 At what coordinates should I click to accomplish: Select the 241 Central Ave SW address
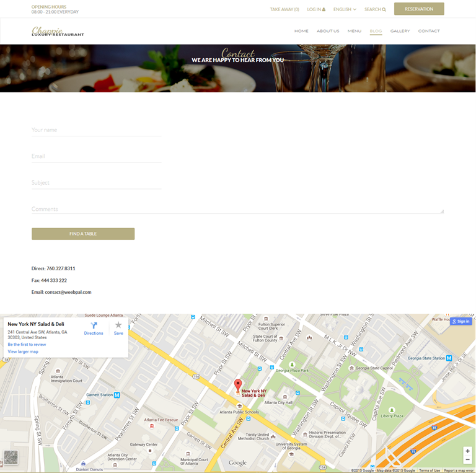pyautogui.click(x=37, y=335)
